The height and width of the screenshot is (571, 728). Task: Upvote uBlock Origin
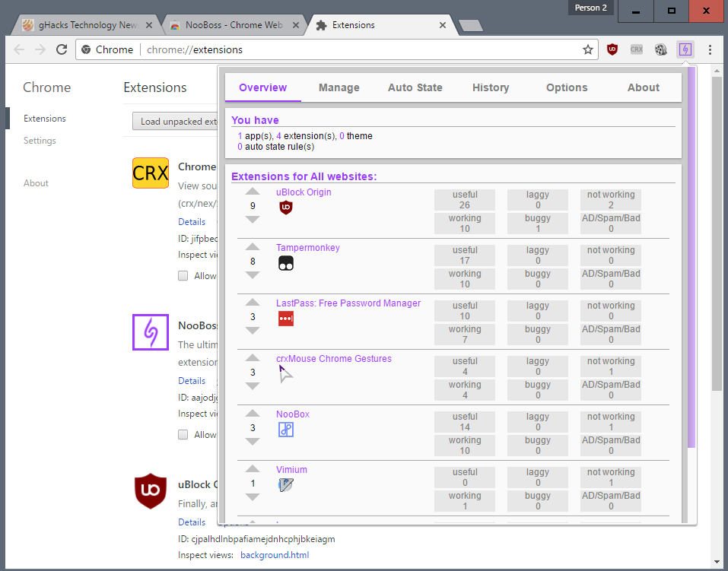coord(253,191)
